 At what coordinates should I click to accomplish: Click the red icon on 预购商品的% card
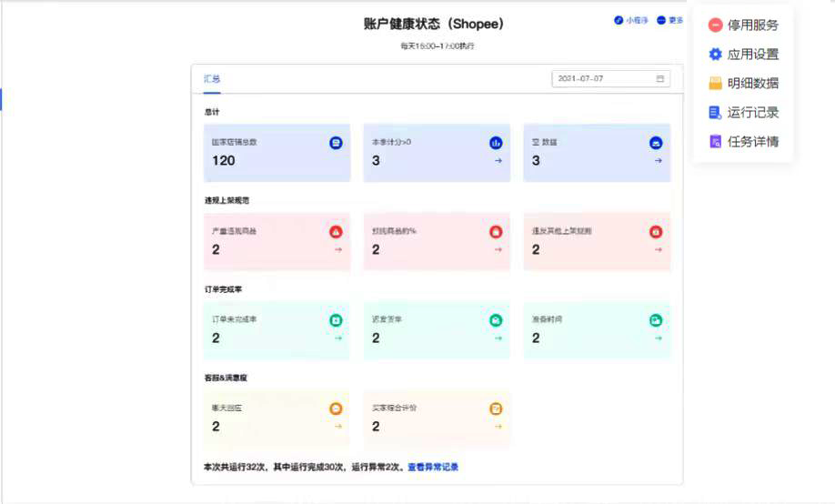(496, 232)
